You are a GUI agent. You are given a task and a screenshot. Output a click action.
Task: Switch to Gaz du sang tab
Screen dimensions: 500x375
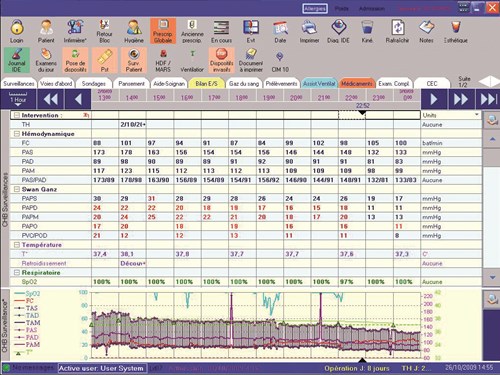(x=244, y=84)
